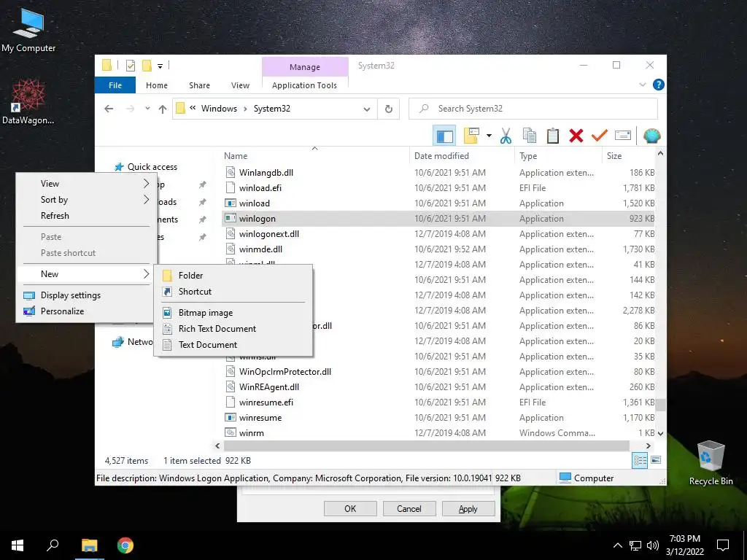Click OK button in background dialog
The image size is (747, 560).
coord(350,508)
